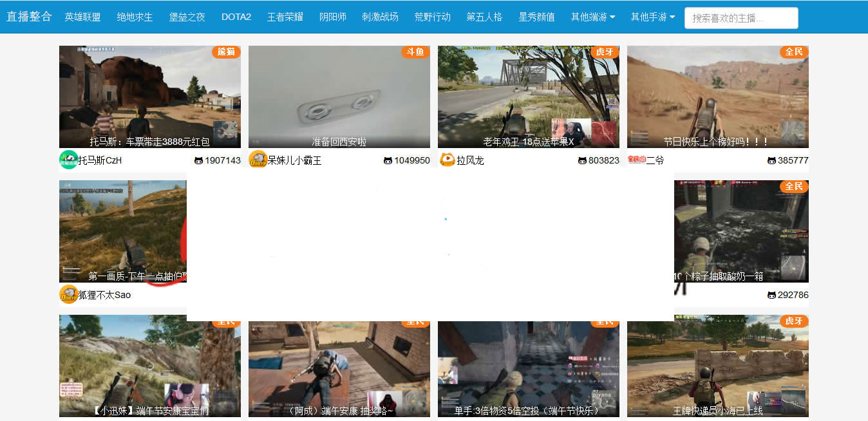Click the 虎牙 badge on 王牌快递员小海 thumbnail
The image size is (868, 421).
(x=794, y=321)
